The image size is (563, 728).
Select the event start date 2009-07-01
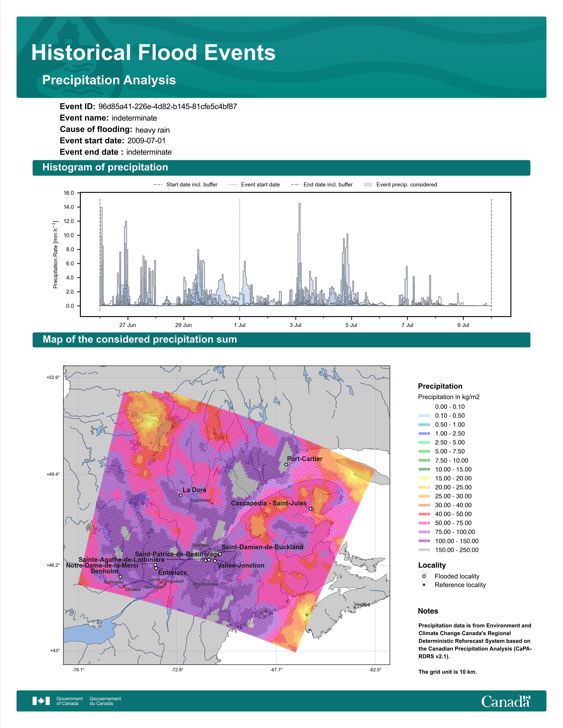[x=146, y=141]
